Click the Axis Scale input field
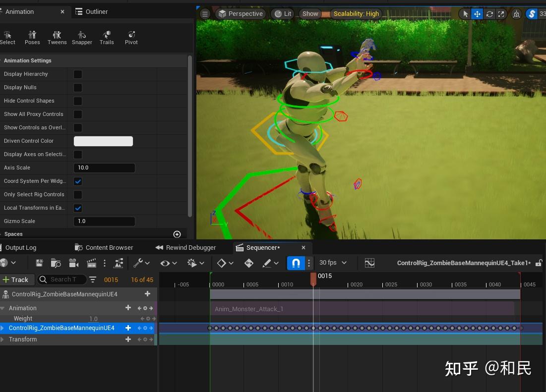The image size is (546, 392). coord(104,168)
